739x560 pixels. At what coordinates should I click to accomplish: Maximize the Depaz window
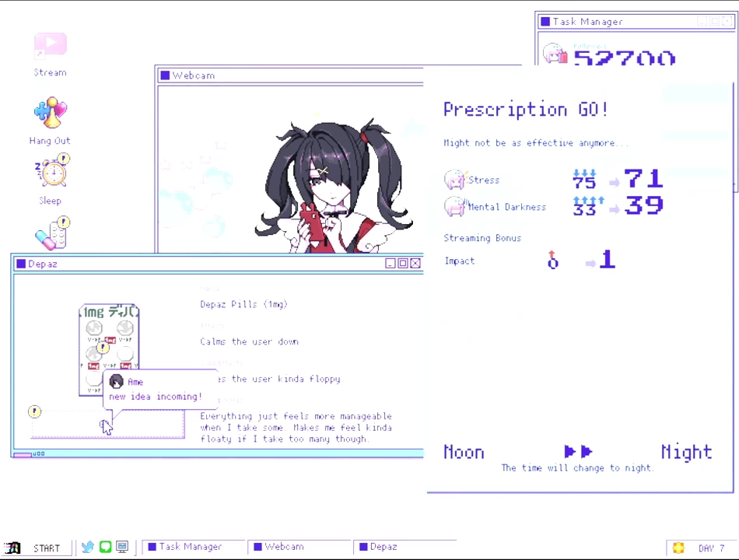403,263
